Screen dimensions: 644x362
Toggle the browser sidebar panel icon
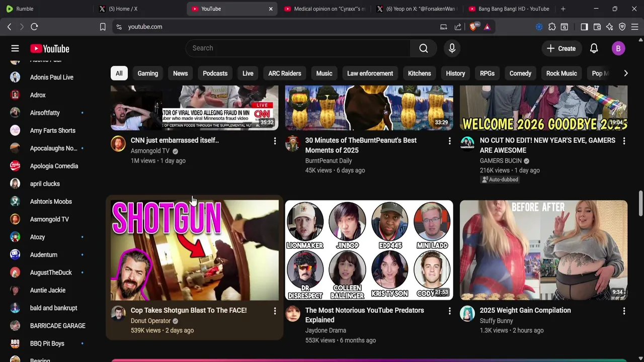click(584, 27)
